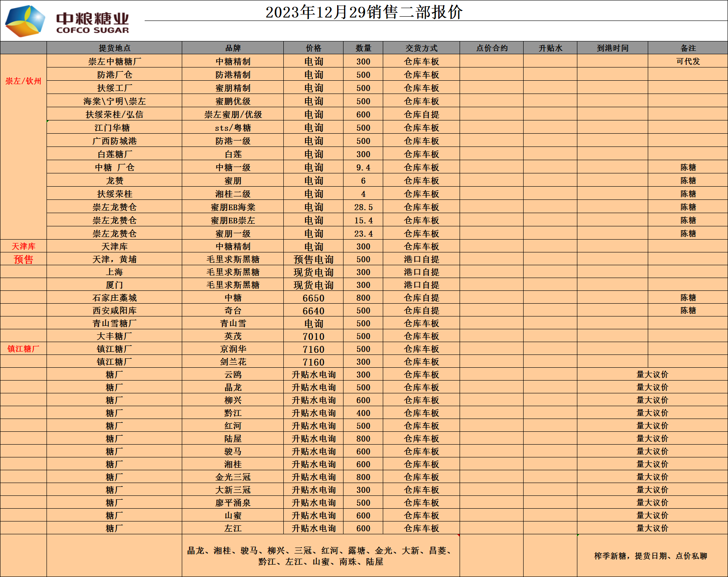Select the 品牌 column header
Viewport: 728px width, 577px height.
(233, 48)
